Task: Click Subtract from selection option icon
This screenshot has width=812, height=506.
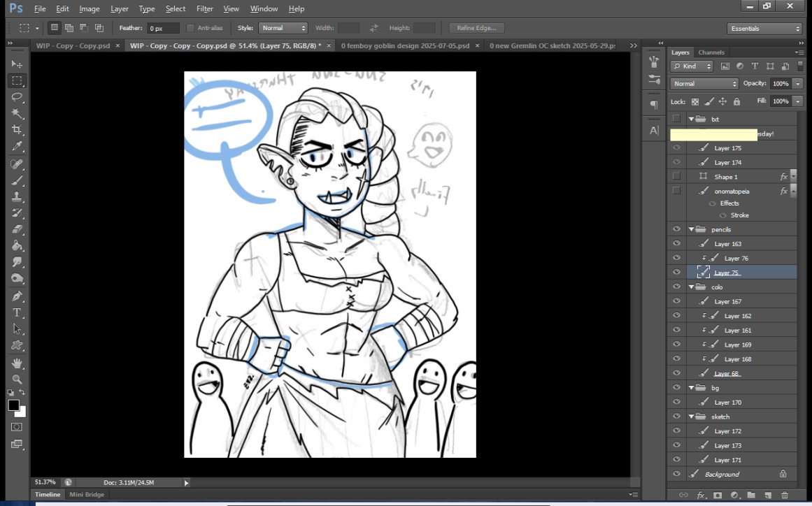Action: pyautogui.click(x=84, y=28)
